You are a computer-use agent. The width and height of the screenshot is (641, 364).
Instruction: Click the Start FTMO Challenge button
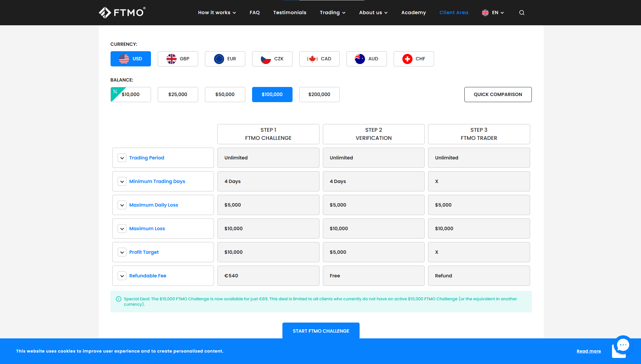click(321, 331)
